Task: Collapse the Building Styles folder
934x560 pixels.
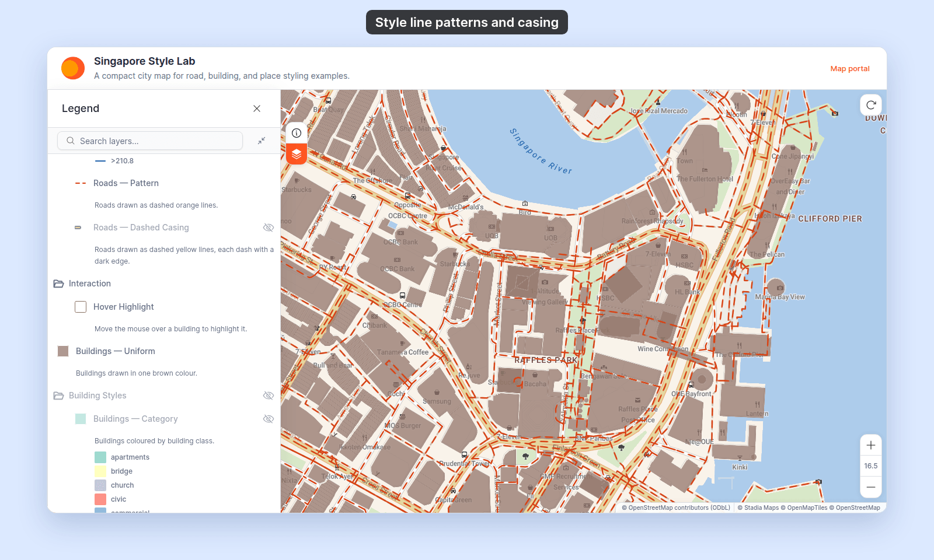Action: coord(58,395)
